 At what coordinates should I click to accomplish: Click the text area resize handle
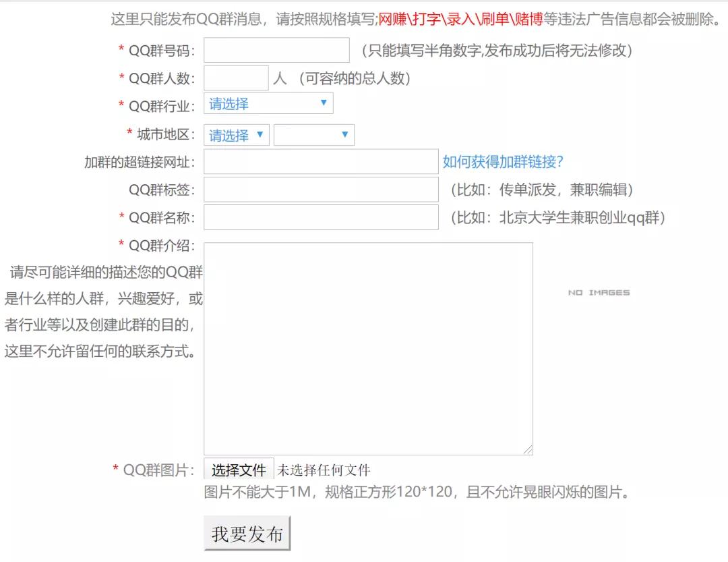528,449
